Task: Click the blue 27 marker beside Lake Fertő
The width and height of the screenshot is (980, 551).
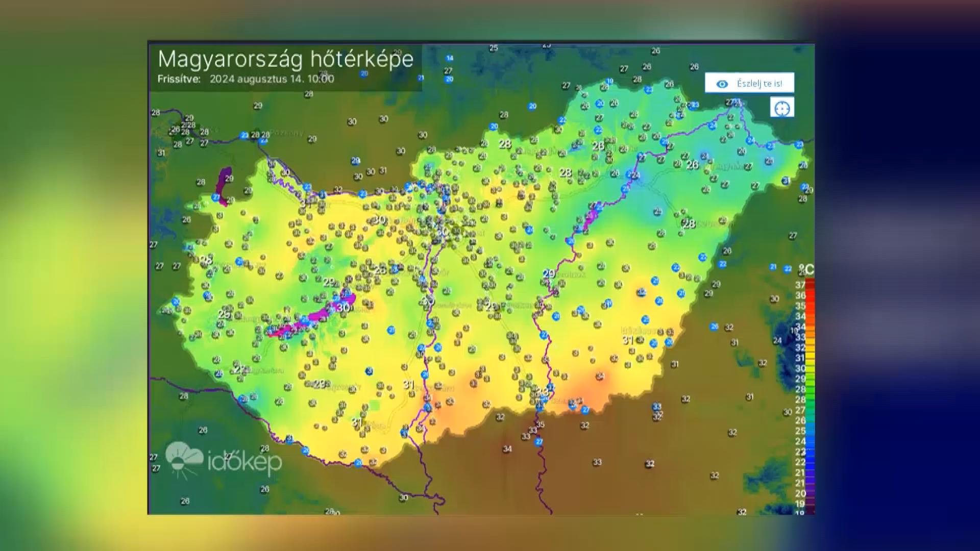Action: click(216, 197)
